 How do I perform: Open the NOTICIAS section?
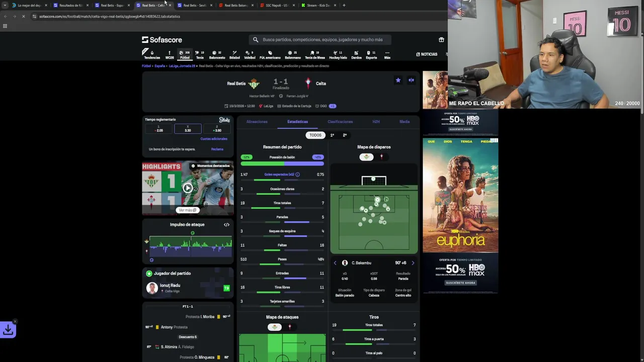click(x=427, y=54)
